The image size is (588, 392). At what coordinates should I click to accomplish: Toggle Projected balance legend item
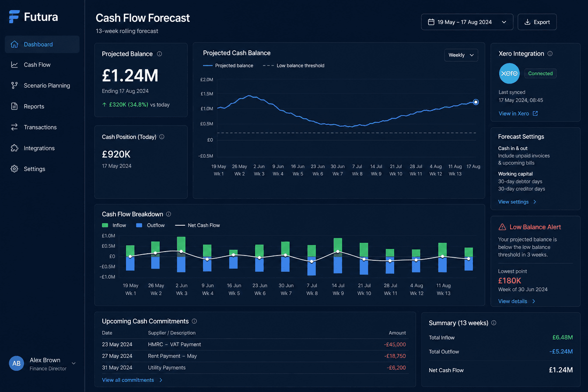[228, 66]
